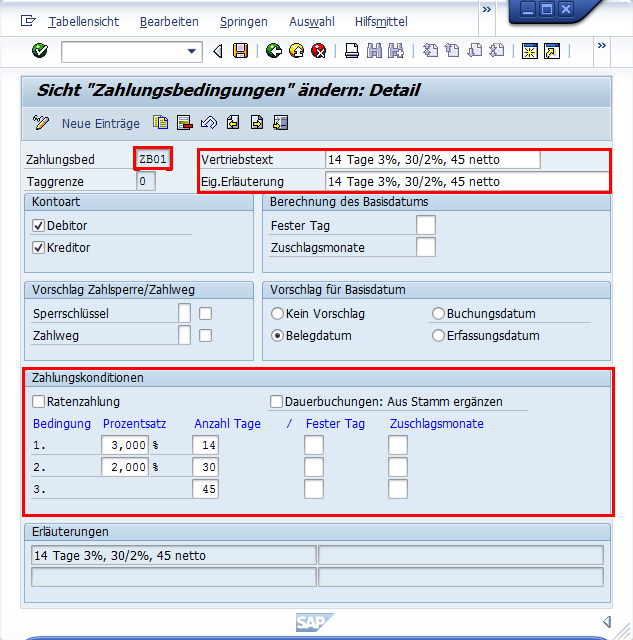Click the Eig.Erläuterung input field

pos(467,182)
